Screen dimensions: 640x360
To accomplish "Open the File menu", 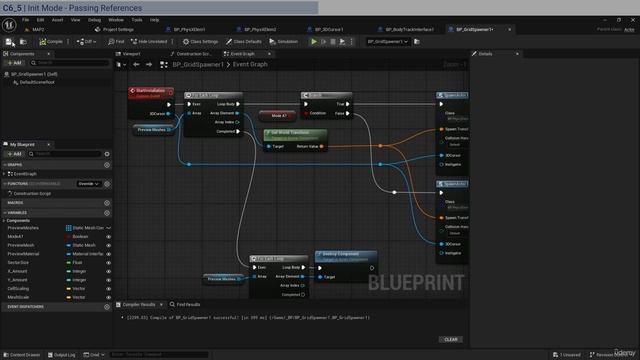I will 25,20.
